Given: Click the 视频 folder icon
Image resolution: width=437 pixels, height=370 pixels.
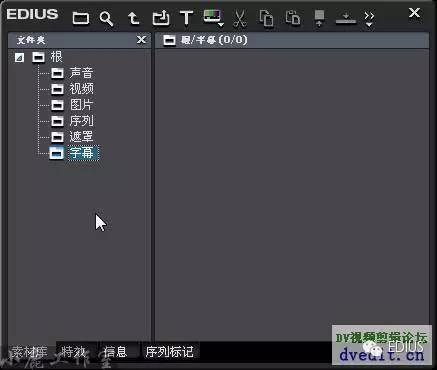Looking at the screenshot, I should click(57, 89).
